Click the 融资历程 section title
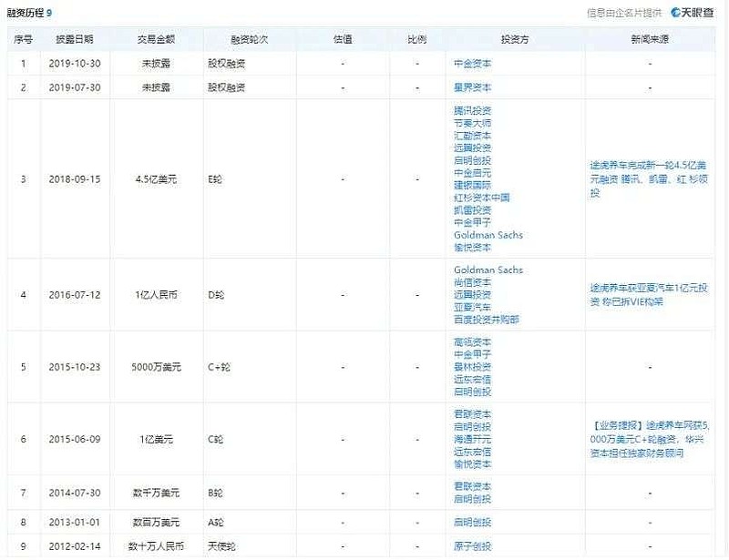The height and width of the screenshot is (560, 729). pos(26,13)
